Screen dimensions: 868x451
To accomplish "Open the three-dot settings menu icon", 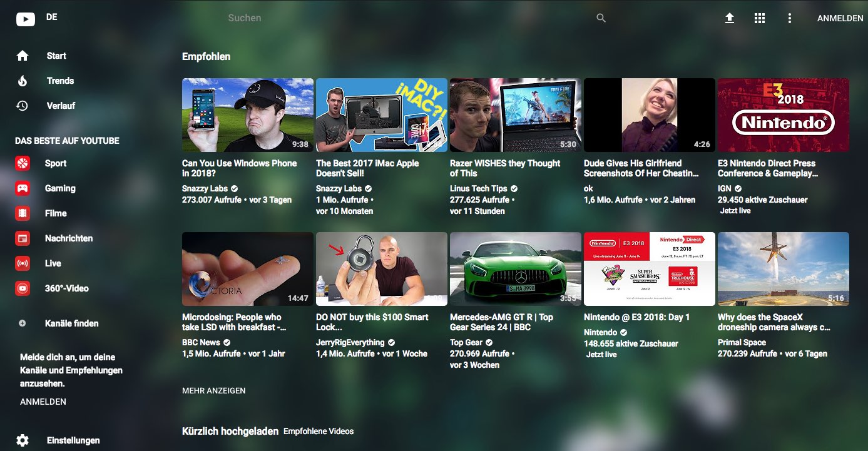I will (790, 19).
